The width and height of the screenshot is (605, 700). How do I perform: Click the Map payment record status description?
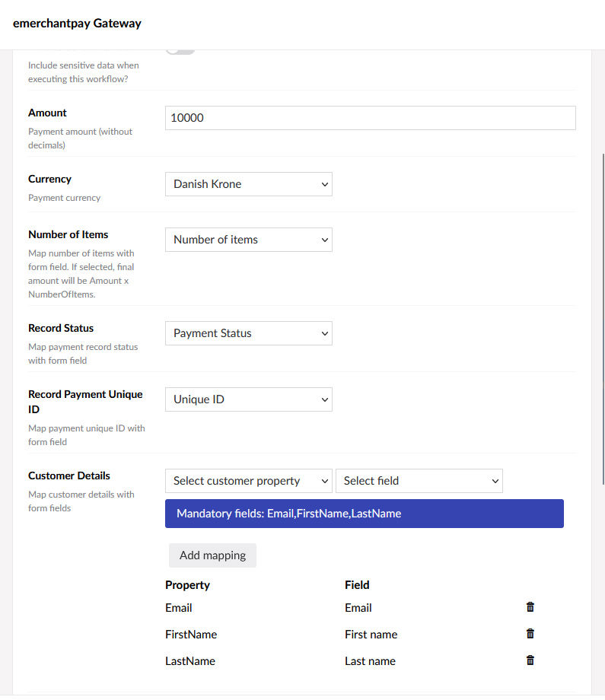[83, 354]
